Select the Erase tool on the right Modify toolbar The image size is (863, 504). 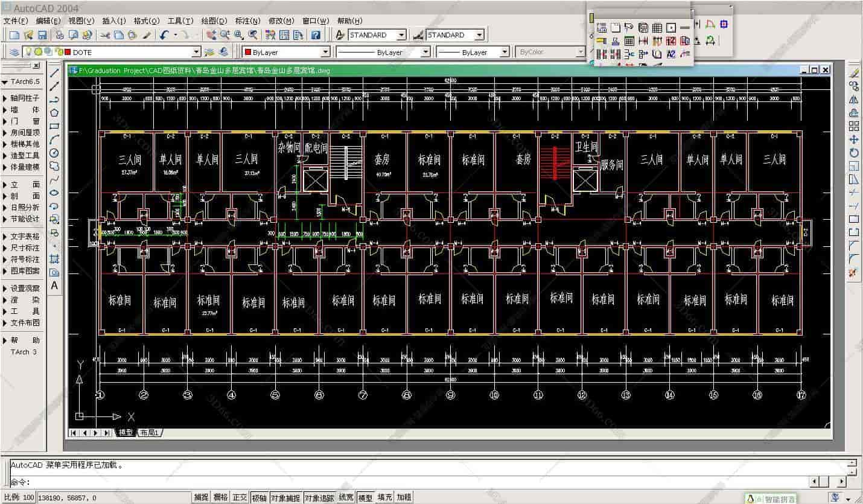854,72
